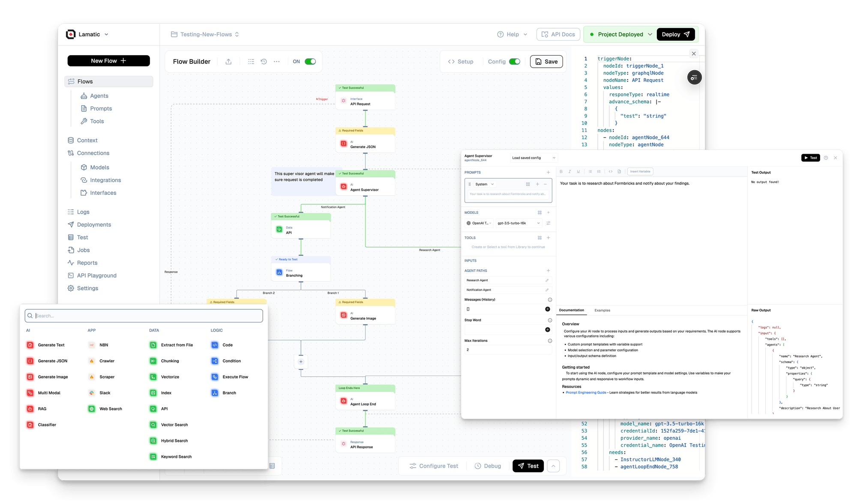Open Deployments in the sidebar
857x504 pixels.
[x=94, y=225]
